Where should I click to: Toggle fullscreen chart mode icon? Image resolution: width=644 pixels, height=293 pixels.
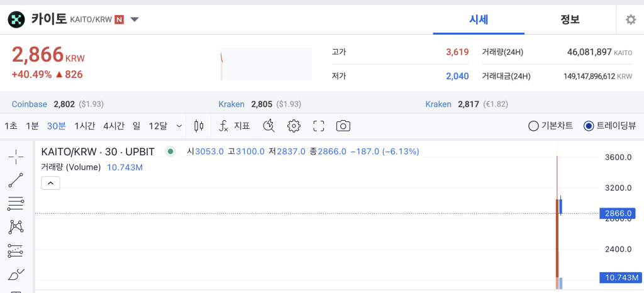point(319,126)
